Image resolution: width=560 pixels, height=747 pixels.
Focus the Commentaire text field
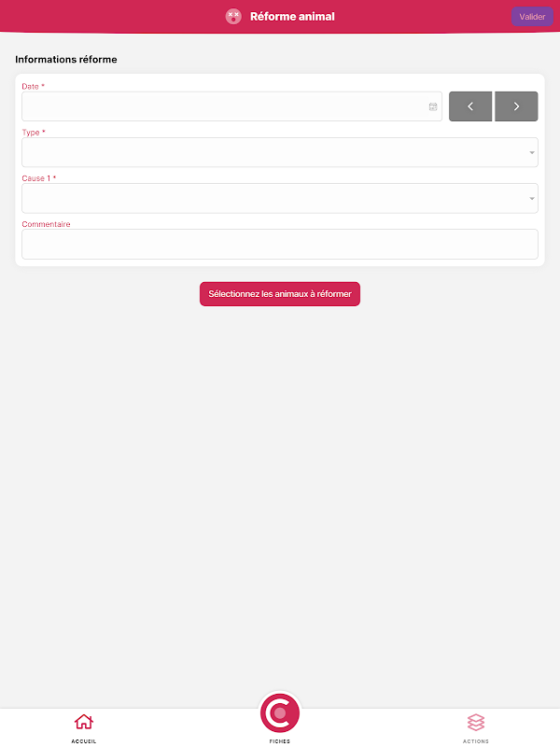(280, 244)
